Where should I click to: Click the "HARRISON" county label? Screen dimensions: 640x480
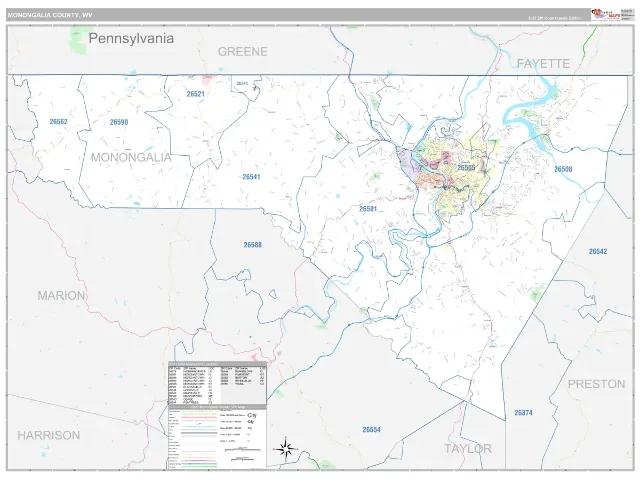coord(49,436)
